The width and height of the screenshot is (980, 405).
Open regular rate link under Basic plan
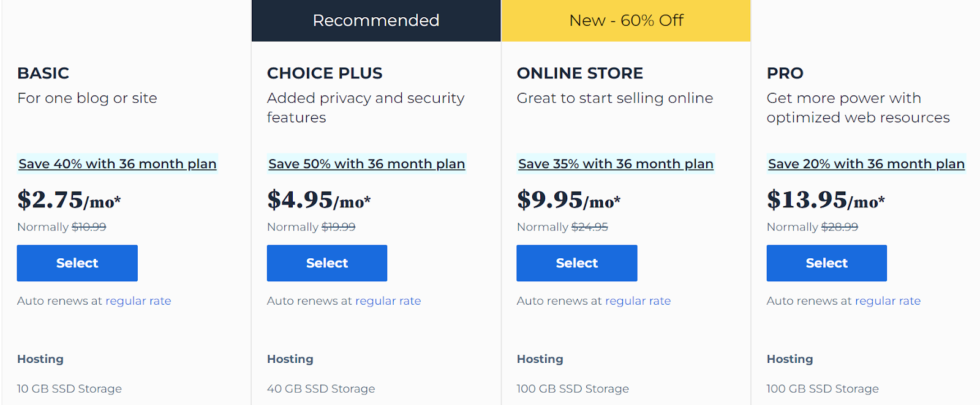tap(138, 301)
